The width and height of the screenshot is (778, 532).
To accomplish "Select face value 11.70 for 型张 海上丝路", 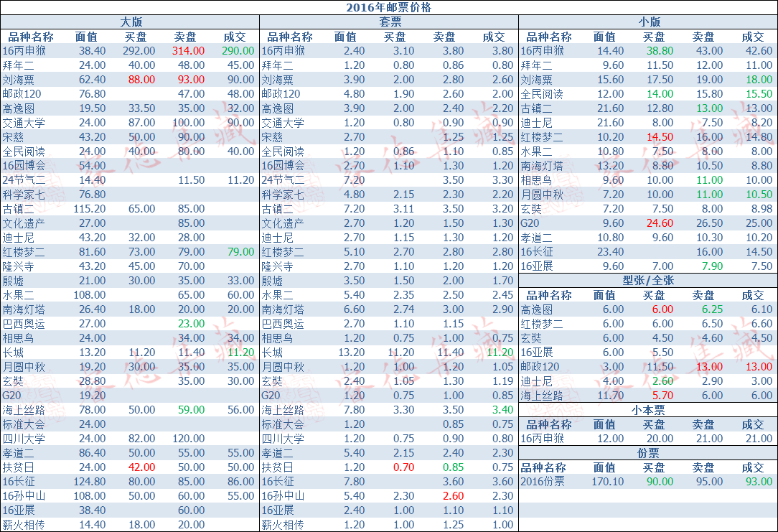I will click(x=610, y=396).
